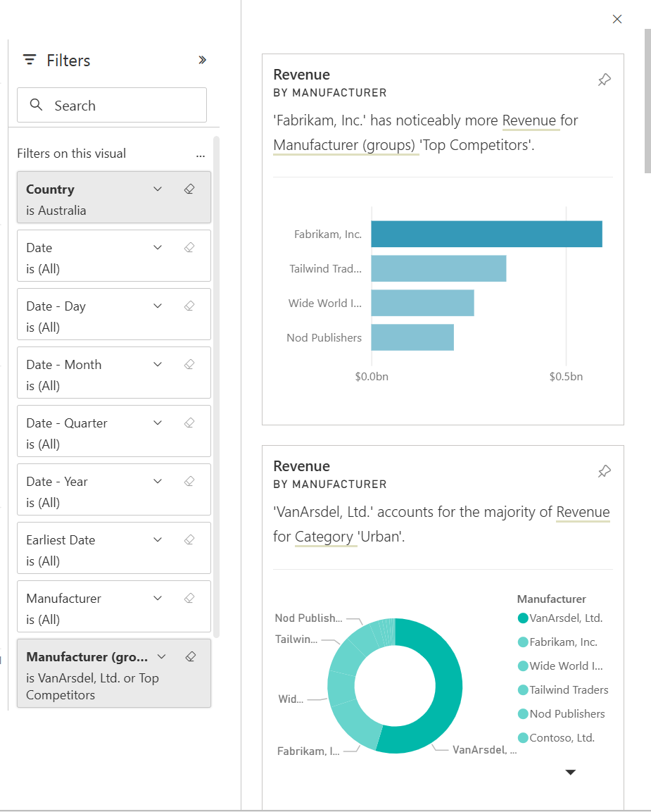Clear the Earliest Date filter eraser

click(189, 540)
